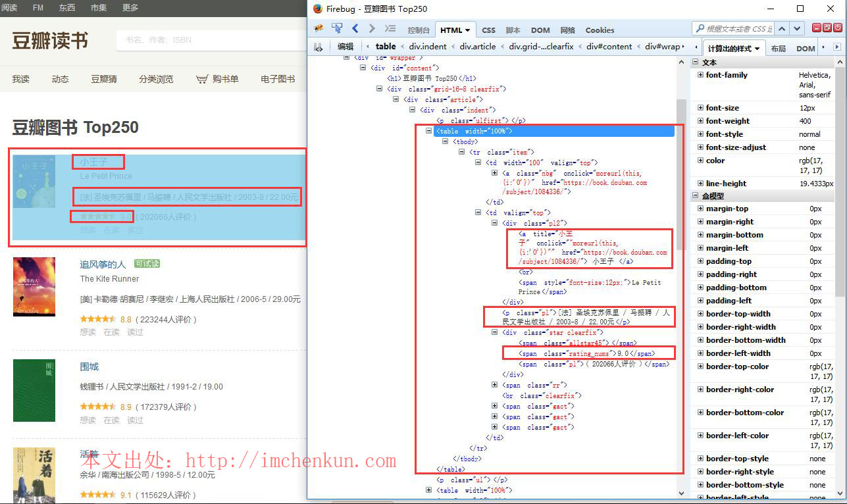Click the shopping cart icon beside 购书单
This screenshot has height=504, width=847.
coord(201,80)
